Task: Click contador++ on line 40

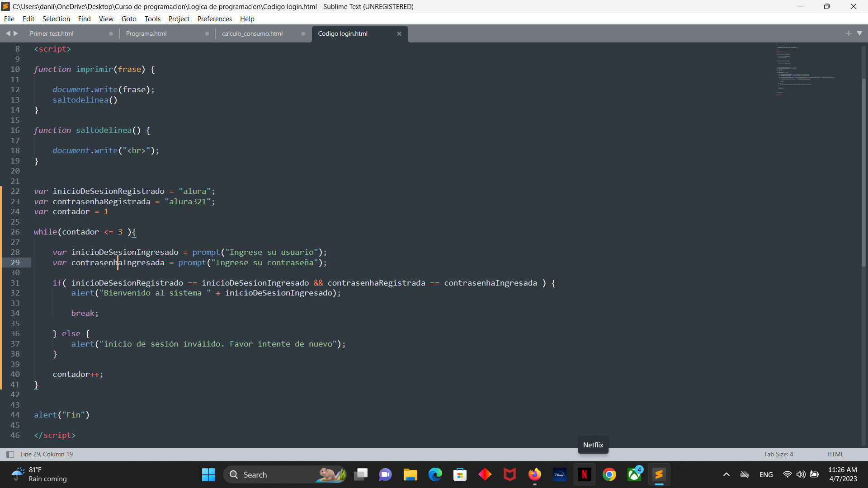Action: point(76,374)
